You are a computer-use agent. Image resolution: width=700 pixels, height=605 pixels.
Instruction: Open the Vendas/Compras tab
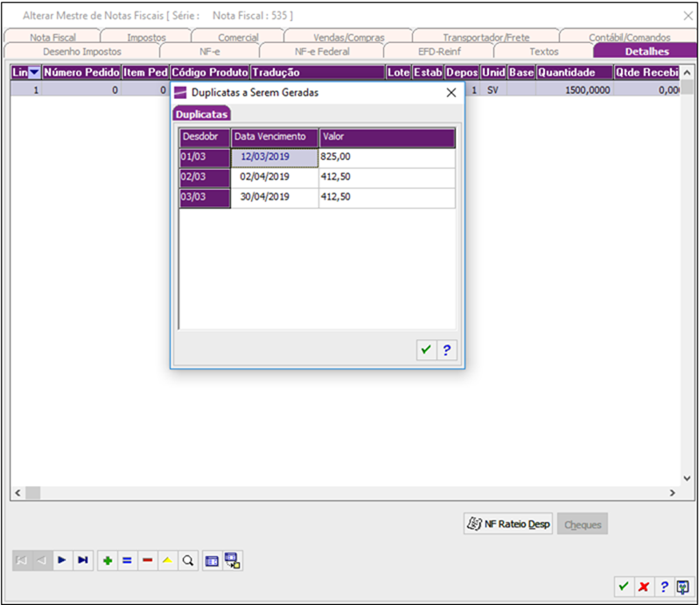click(x=348, y=37)
